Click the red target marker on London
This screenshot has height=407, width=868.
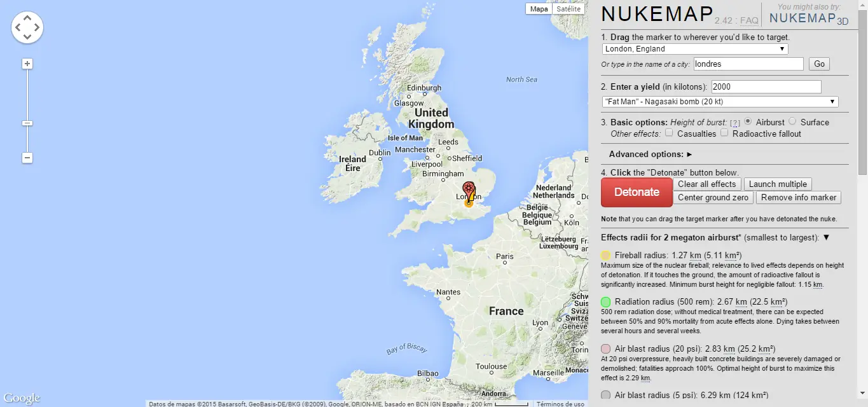(x=469, y=189)
